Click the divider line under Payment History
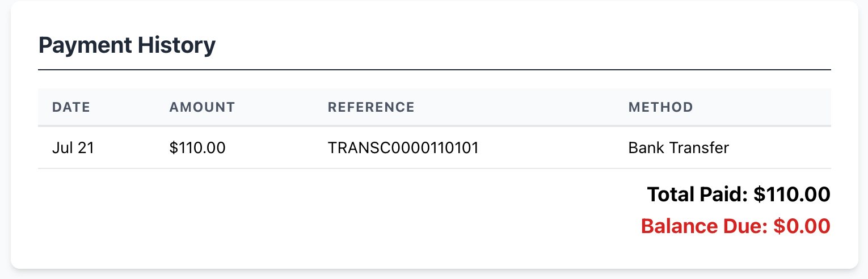 (434, 70)
